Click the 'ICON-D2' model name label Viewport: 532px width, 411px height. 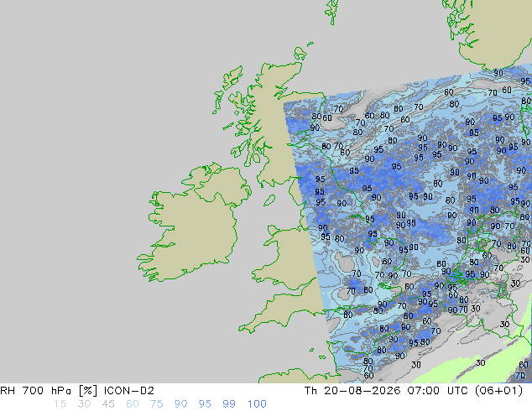point(129,391)
